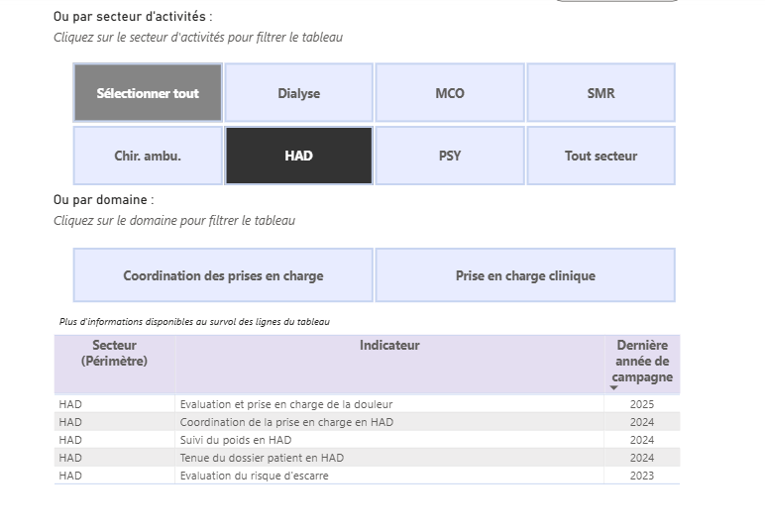Open the Coordination de la prise en charge en HAD row

(285, 422)
